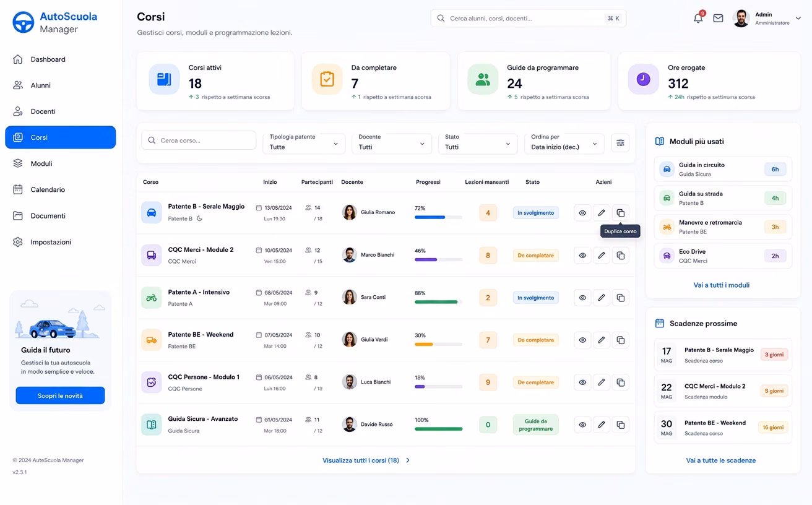Duplicate Patente BE - Weekend course
Viewport: 812px width, 505px height.
pos(621,340)
